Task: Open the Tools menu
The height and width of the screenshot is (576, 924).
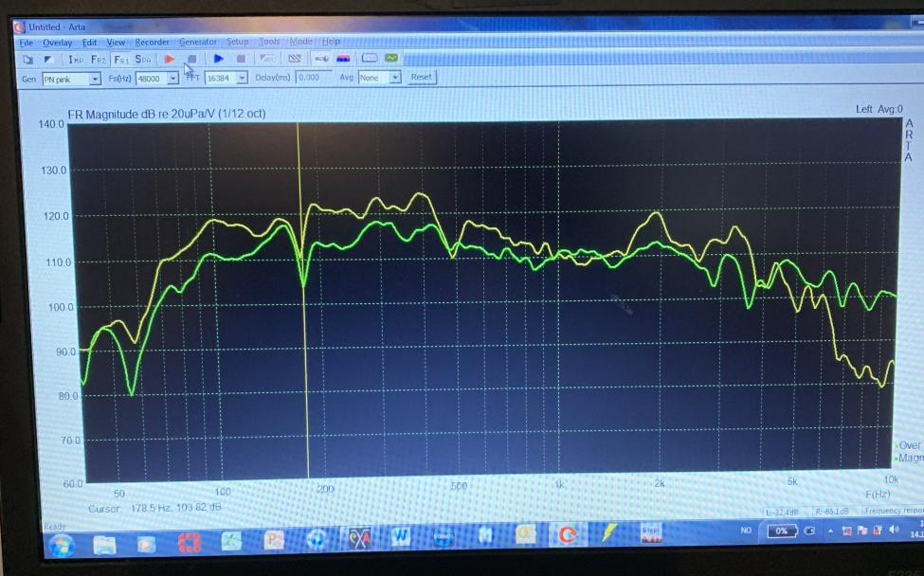Action: (x=269, y=42)
